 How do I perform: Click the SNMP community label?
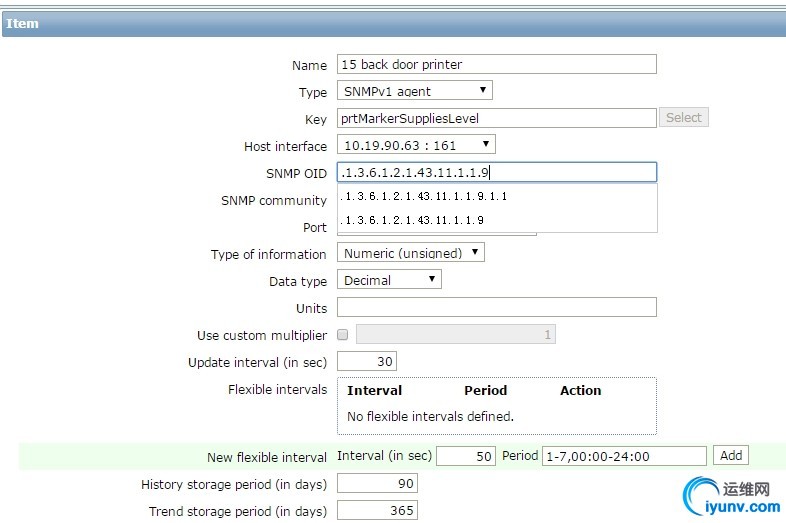tap(274, 201)
